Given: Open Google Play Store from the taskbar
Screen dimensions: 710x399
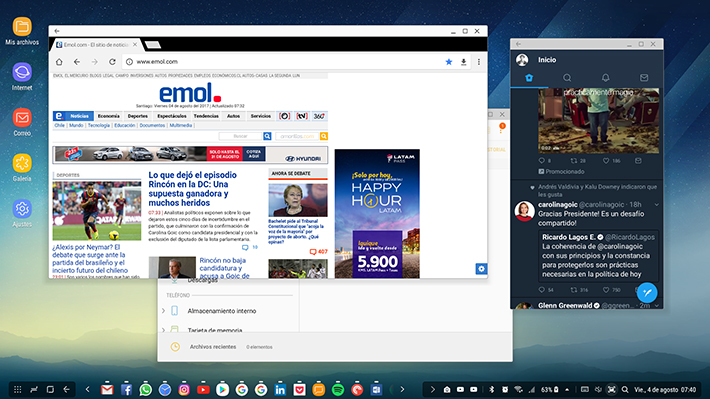Looking at the screenshot, I should [222, 389].
